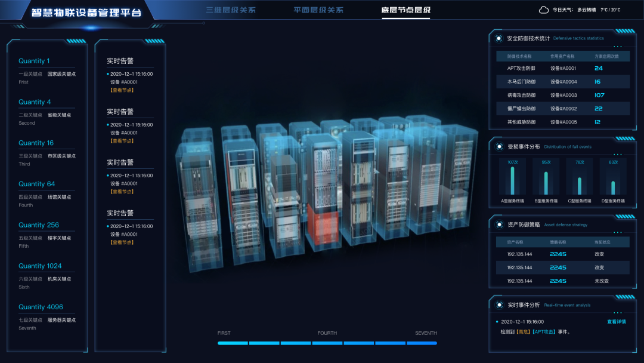Expand three-dot menu of 受损事件分布 panel

tap(618, 154)
